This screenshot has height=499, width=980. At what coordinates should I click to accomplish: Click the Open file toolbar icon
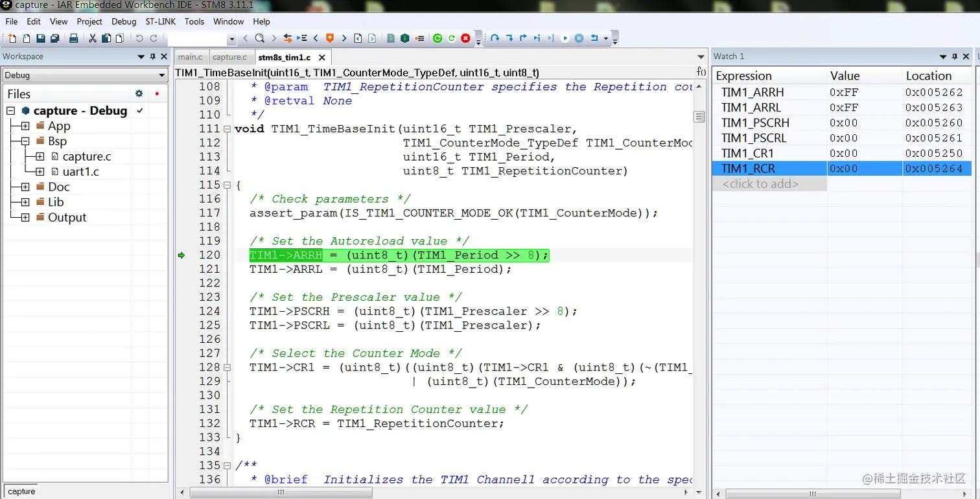(x=26, y=39)
